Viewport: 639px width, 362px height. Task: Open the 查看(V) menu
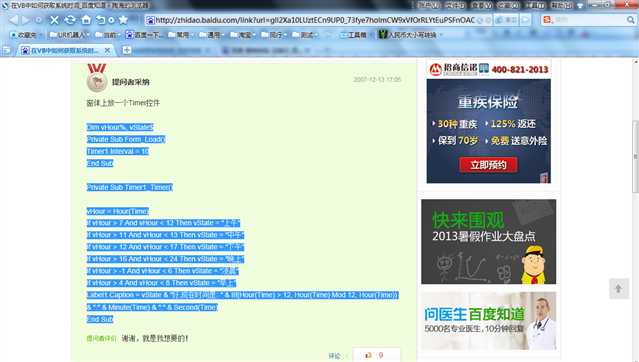coord(482,5)
